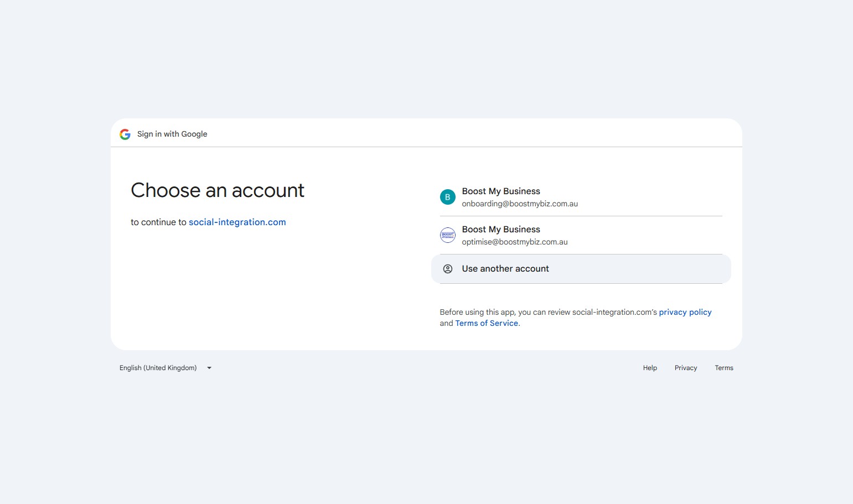
Task: Click the Boost logo avatar for optimise account
Action: pyautogui.click(x=447, y=235)
